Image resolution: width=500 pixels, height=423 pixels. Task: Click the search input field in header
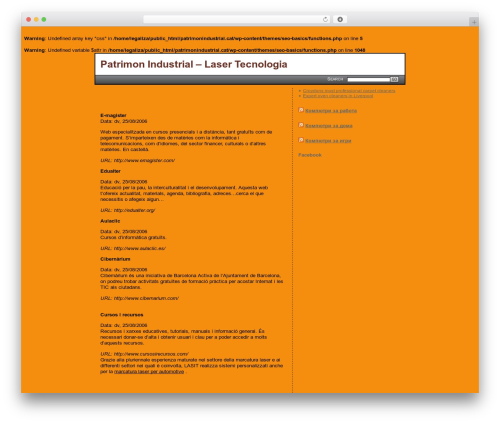(368, 79)
